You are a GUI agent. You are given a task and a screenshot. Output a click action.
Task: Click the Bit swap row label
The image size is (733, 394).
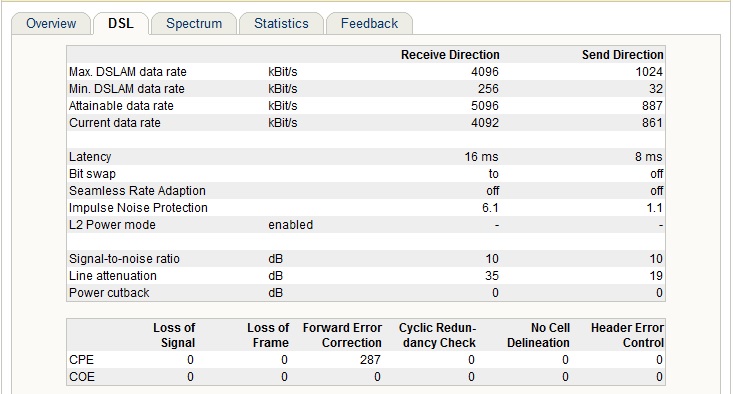[92, 173]
